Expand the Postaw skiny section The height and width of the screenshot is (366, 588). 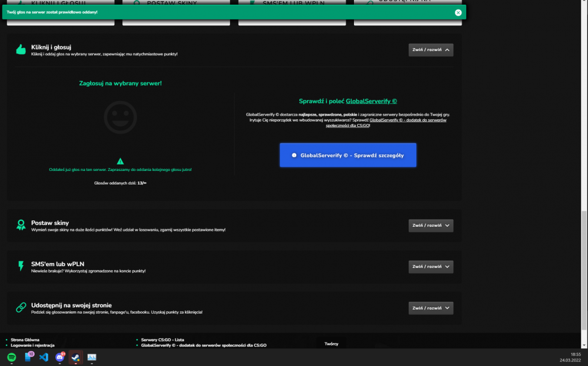coord(430,226)
